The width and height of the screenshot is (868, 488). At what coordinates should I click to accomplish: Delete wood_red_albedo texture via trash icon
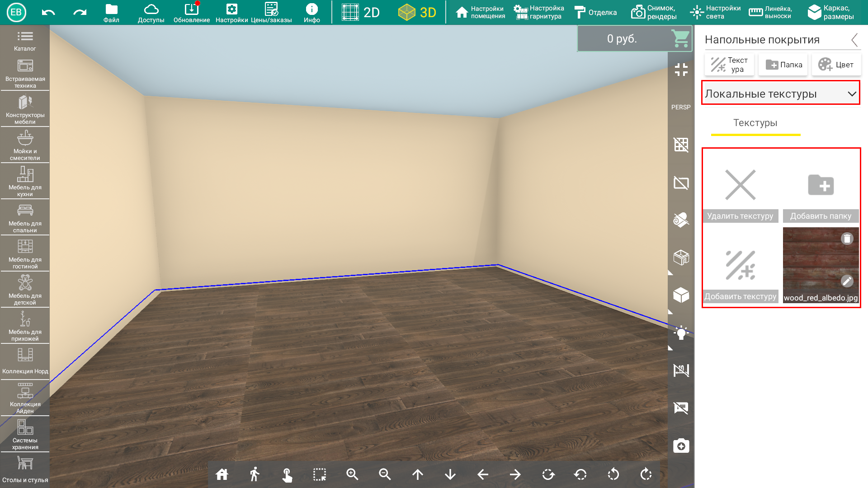pyautogui.click(x=847, y=239)
